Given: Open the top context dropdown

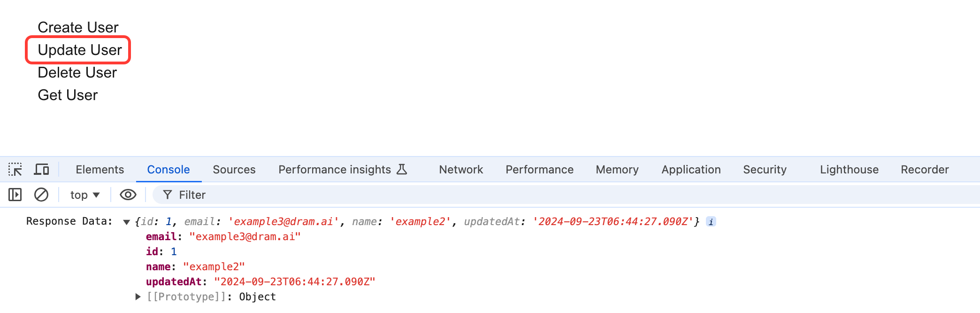Looking at the screenshot, I should 85,195.
